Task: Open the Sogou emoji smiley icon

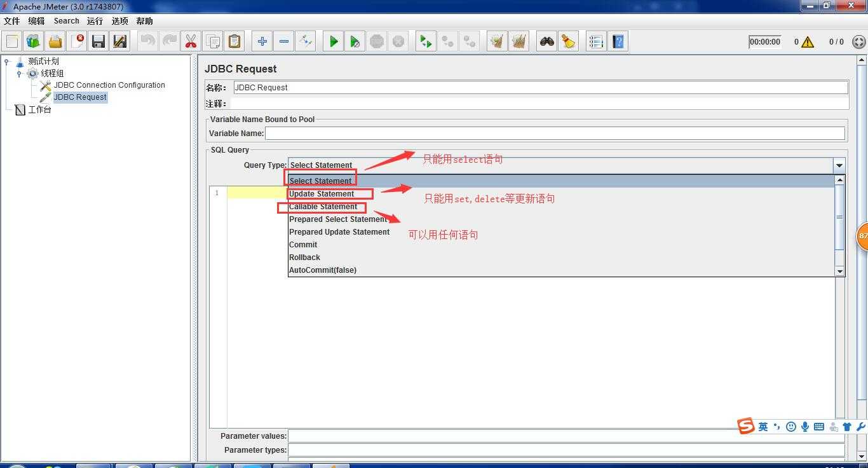Action: tap(791, 427)
